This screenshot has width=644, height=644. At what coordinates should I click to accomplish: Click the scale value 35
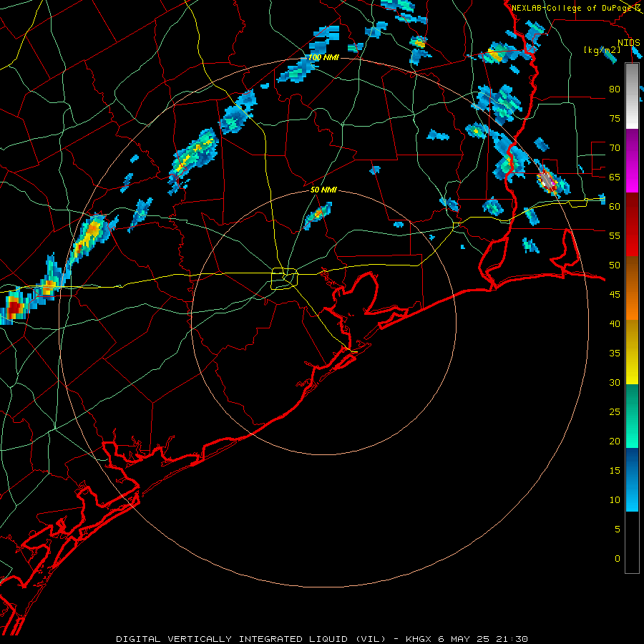click(615, 353)
